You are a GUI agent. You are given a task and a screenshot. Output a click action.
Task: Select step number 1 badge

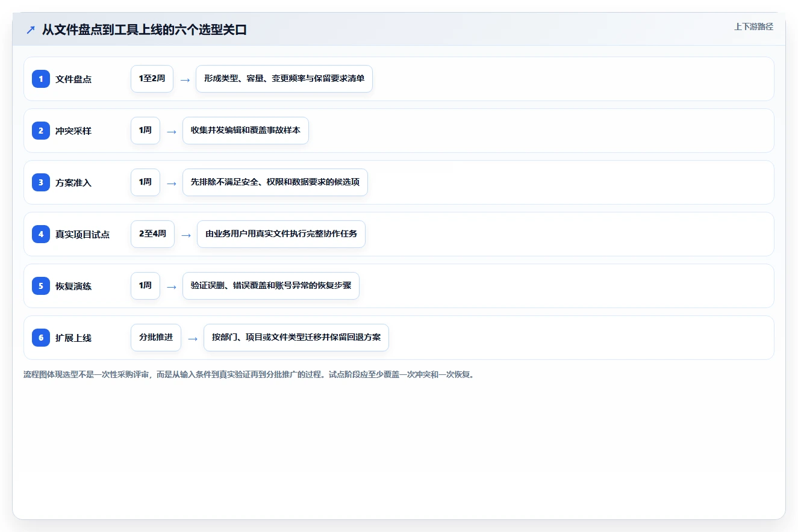41,79
